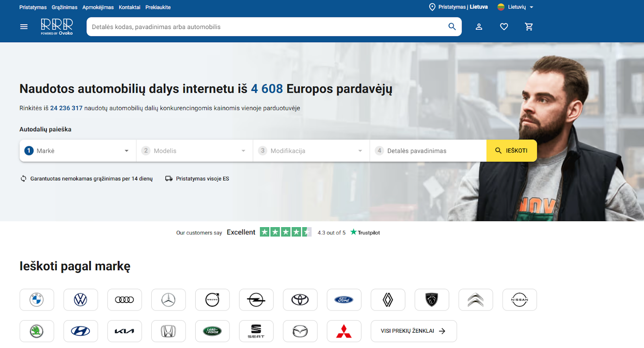Click the '4.3 out of 5' rating text
Image resolution: width=644 pixels, height=348 pixels.
click(x=331, y=233)
